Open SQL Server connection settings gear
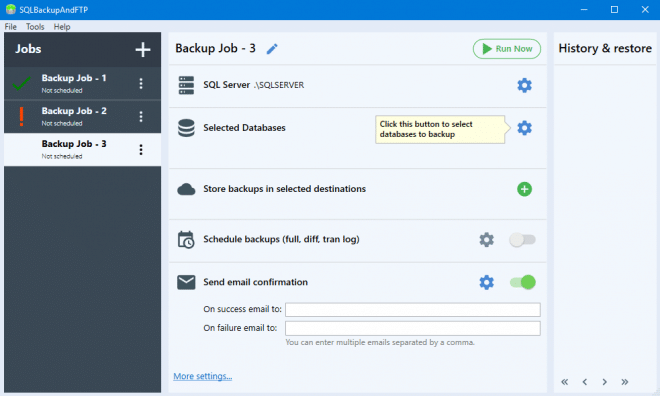The image size is (660, 396). click(x=524, y=85)
